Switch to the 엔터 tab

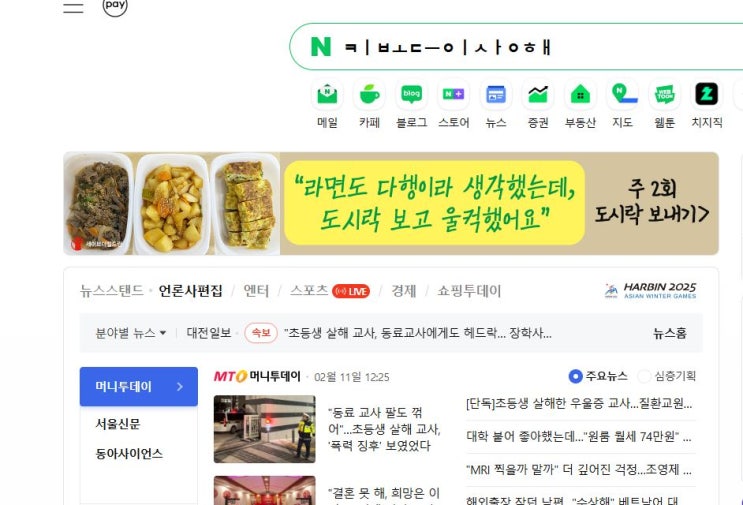point(256,291)
